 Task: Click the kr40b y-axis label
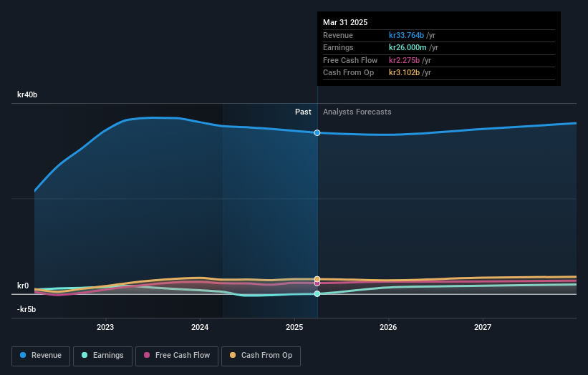[x=27, y=94]
